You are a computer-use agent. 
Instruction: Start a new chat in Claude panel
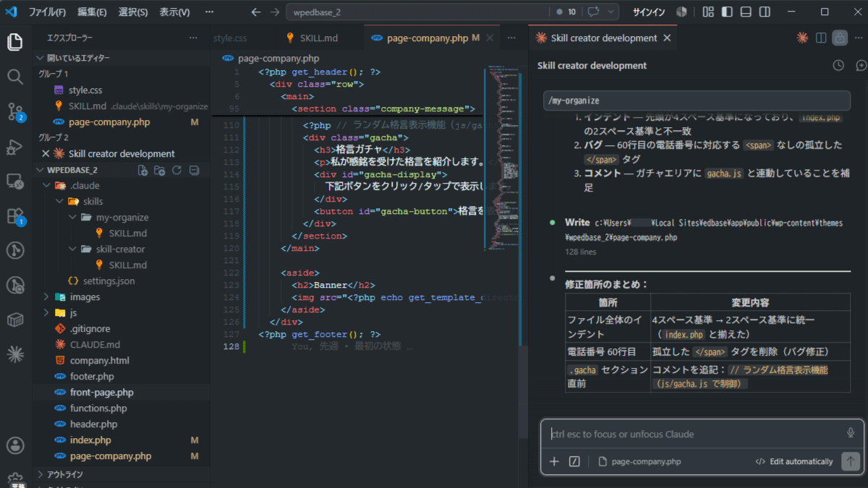[x=861, y=65]
